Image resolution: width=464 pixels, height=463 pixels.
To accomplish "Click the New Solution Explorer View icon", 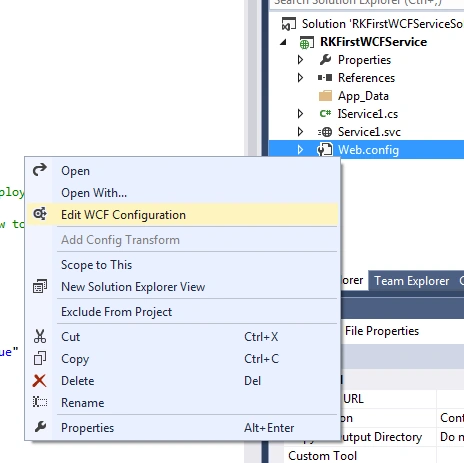I will click(40, 286).
